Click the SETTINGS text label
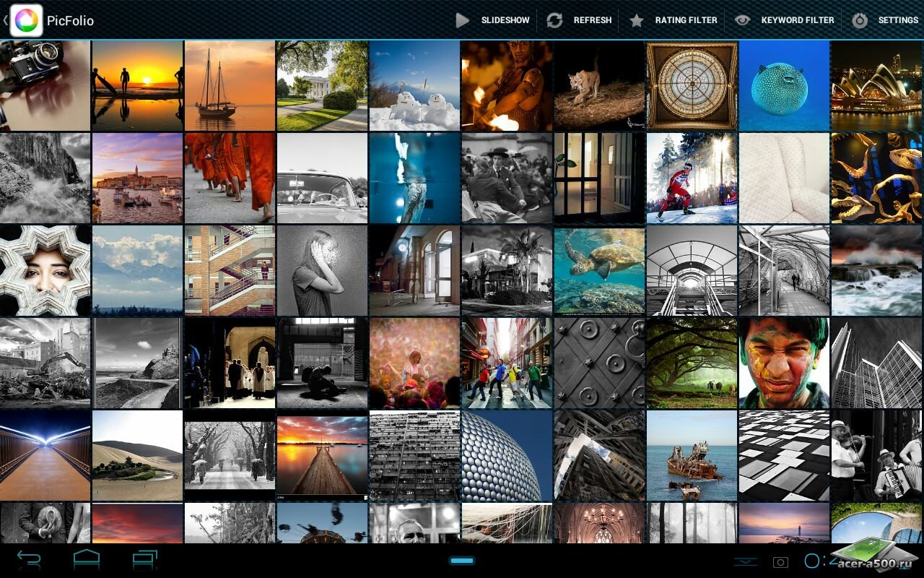The image size is (924, 578). 897,20
